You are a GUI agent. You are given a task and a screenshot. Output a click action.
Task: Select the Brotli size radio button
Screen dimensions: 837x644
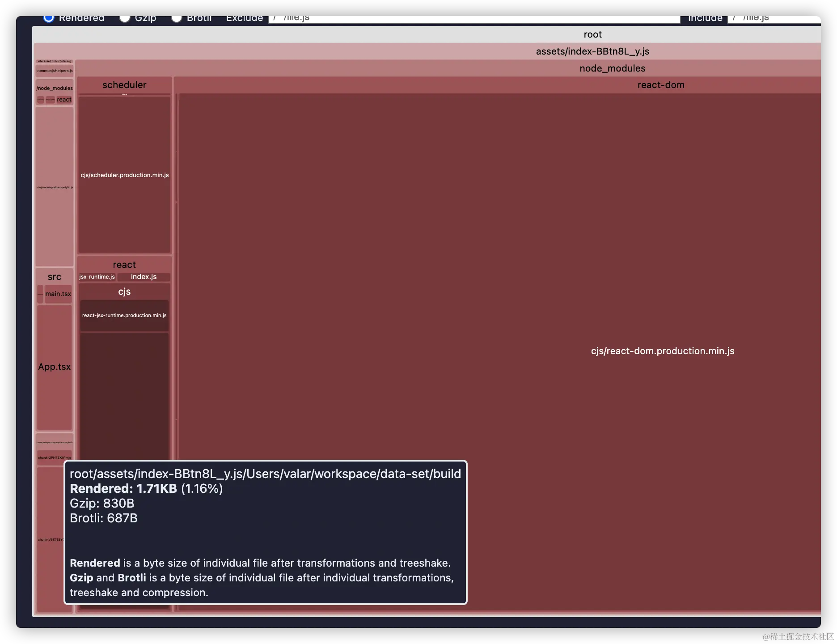(x=176, y=18)
